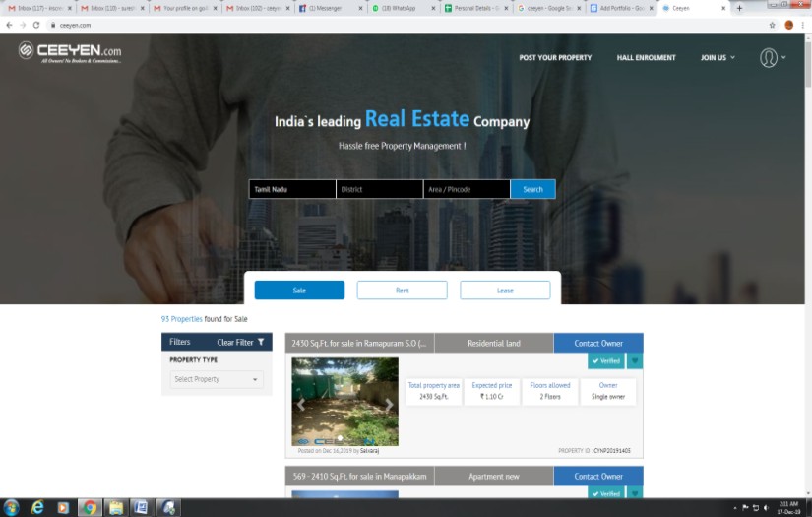The width and height of the screenshot is (812, 517).
Task: Open the Select Property dropdown
Action: pos(217,379)
